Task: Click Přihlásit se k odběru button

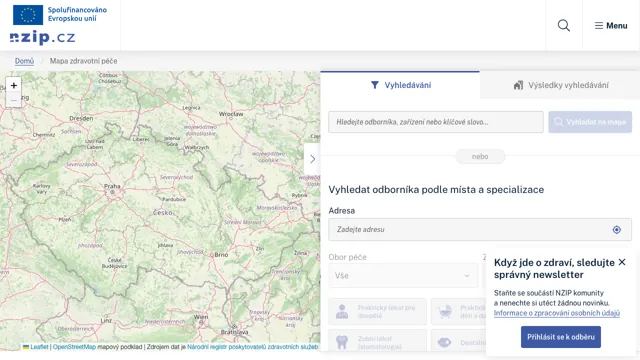Action: [x=560, y=337]
